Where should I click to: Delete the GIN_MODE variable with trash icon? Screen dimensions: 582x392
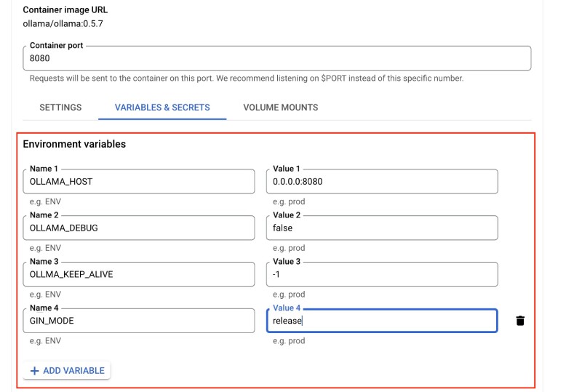tap(520, 321)
